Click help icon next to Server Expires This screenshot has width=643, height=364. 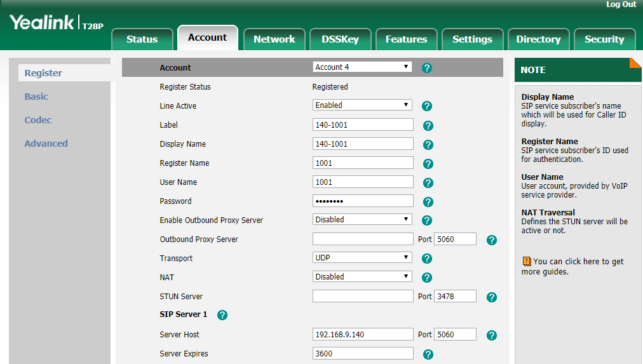[428, 354]
